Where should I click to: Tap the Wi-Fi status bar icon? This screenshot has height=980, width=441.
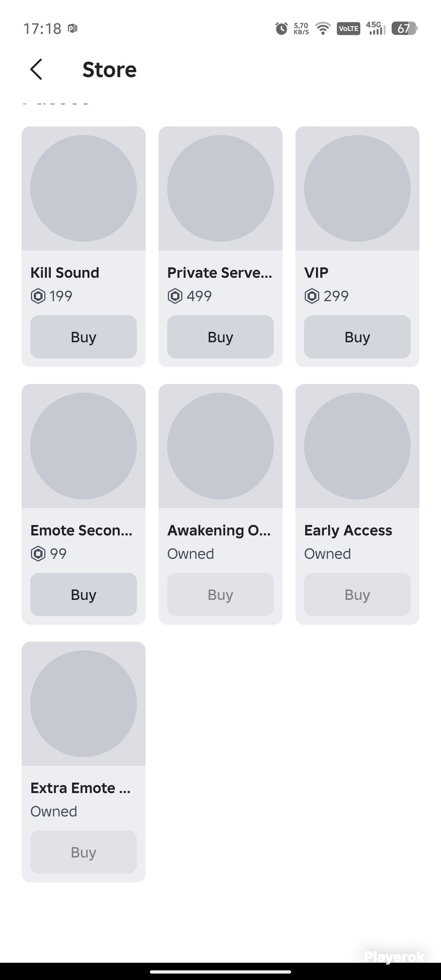pos(323,29)
